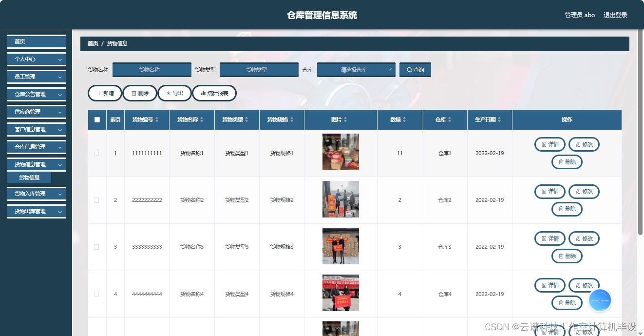Go to 首页 in the sidebar
The image size is (644, 336).
36,41
